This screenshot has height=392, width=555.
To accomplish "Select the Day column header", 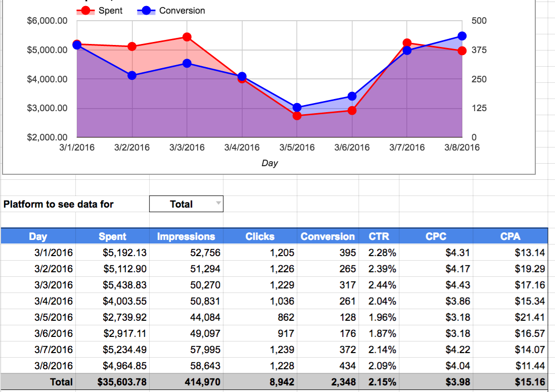I will (38, 236).
